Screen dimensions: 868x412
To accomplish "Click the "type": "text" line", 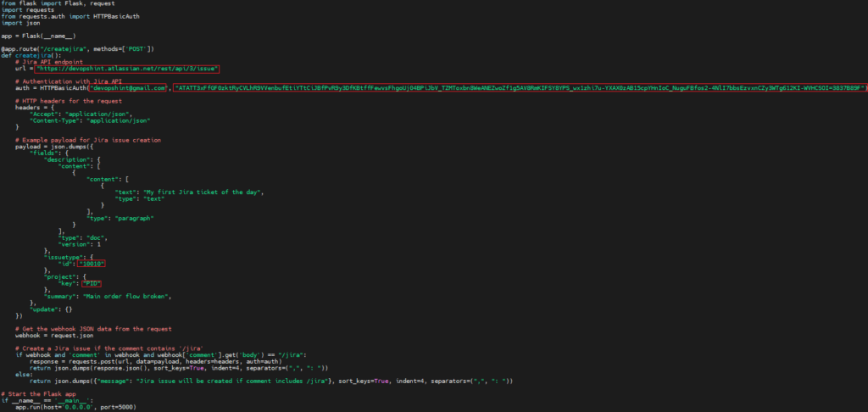I will pyautogui.click(x=140, y=199).
